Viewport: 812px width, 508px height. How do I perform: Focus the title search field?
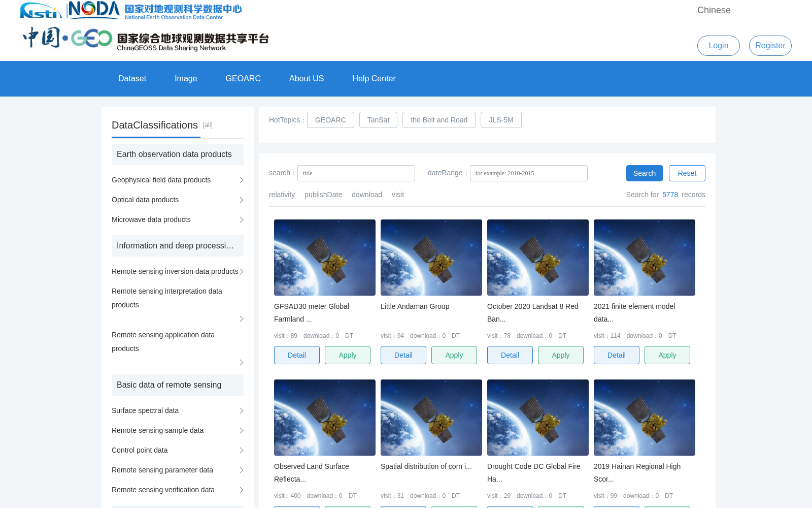[x=356, y=173]
